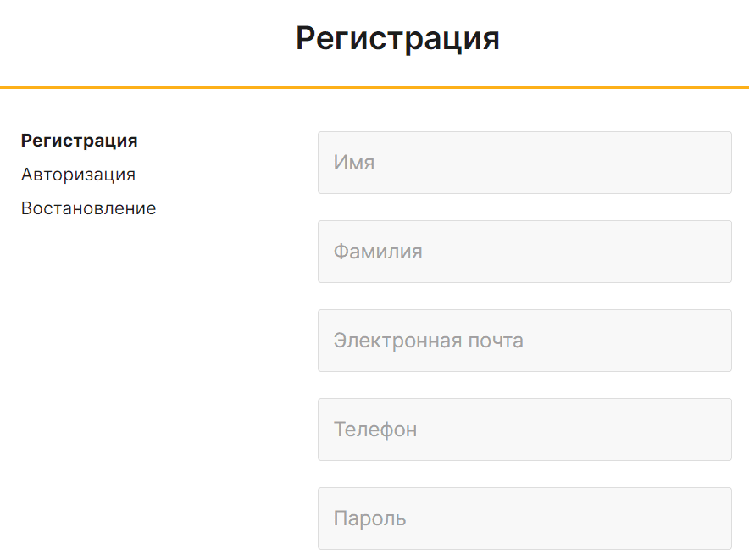Activate the surname box labeled Фамилия
This screenshot has width=749, height=560.
coord(524,252)
